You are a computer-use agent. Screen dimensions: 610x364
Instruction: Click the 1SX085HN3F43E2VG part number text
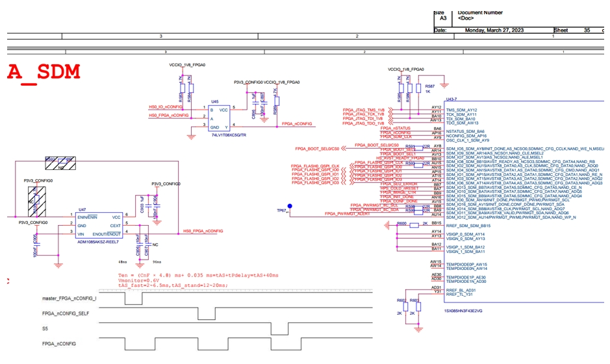[463, 311]
